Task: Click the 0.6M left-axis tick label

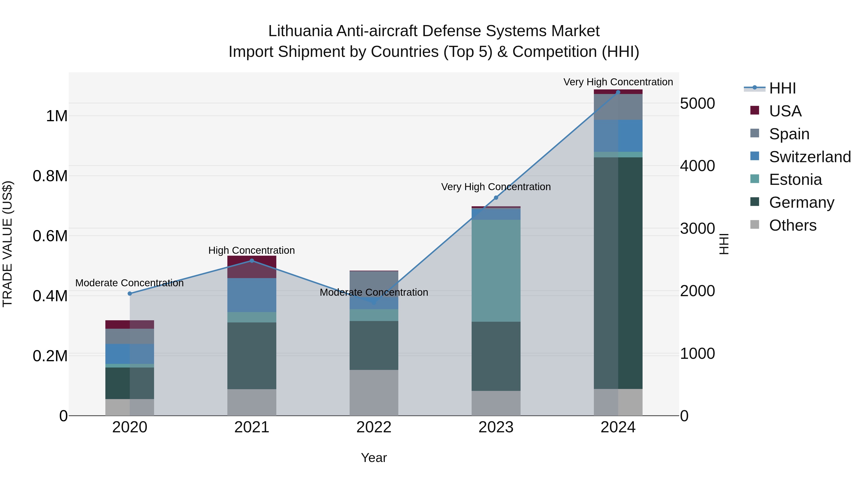Action: (50, 236)
